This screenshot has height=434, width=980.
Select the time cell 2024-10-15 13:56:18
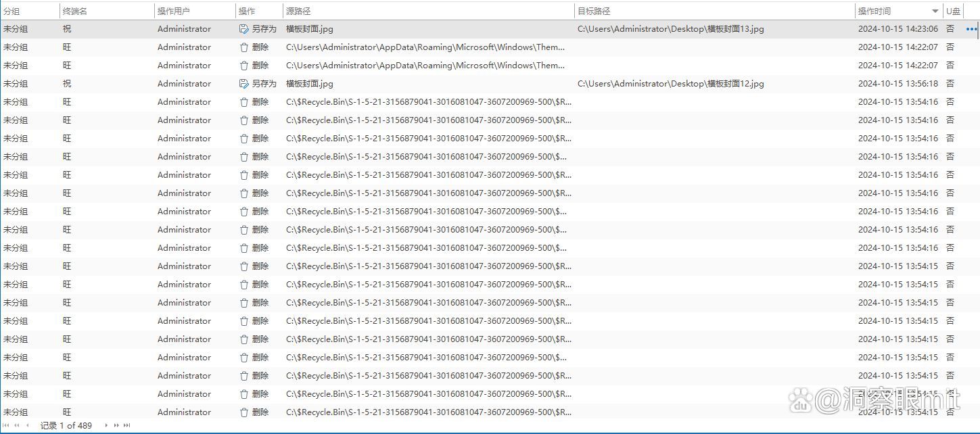click(898, 84)
